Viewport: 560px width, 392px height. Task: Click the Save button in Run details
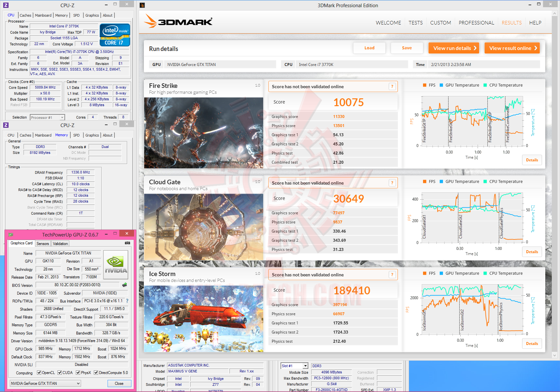tap(407, 48)
